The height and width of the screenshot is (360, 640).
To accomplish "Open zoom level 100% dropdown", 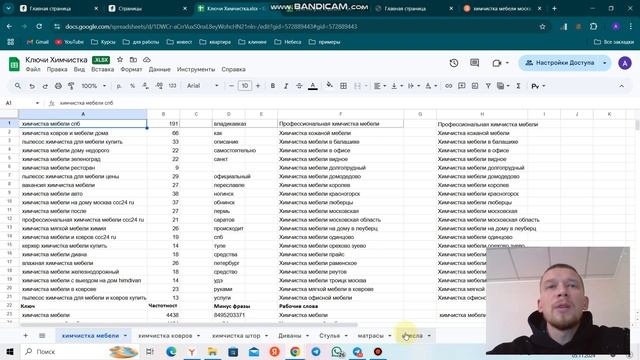I will [x=93, y=86].
